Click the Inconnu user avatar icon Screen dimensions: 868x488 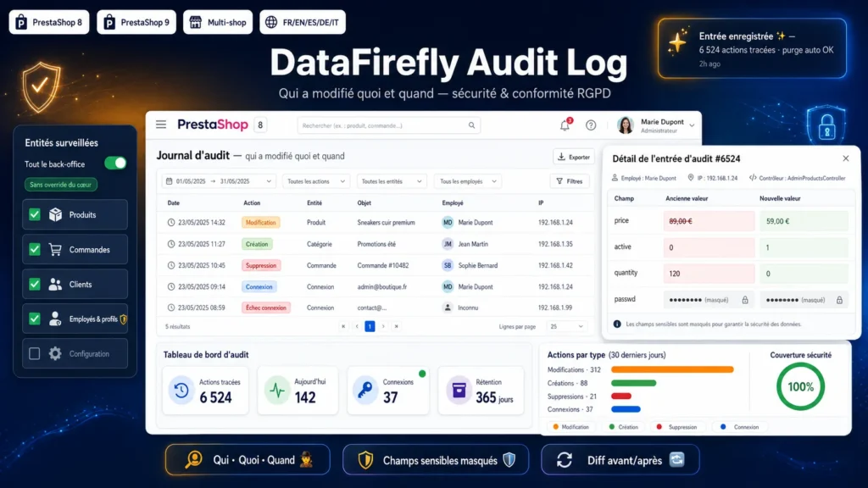448,308
